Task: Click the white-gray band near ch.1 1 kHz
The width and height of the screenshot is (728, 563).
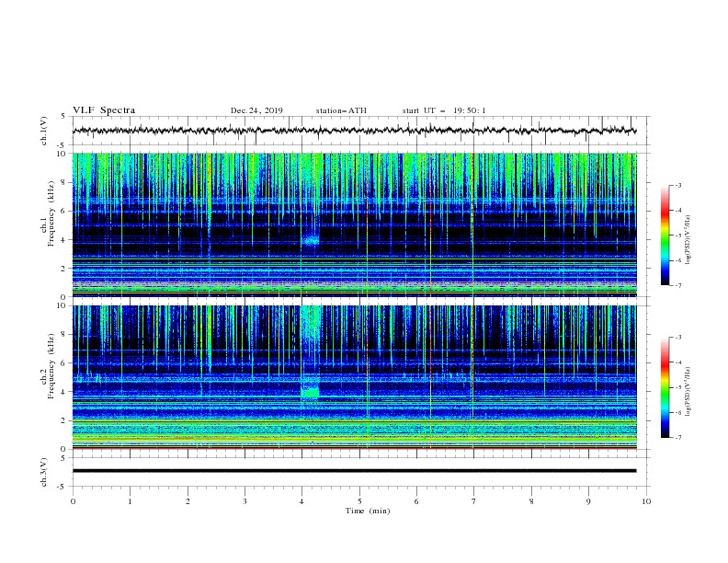Action: (355, 283)
